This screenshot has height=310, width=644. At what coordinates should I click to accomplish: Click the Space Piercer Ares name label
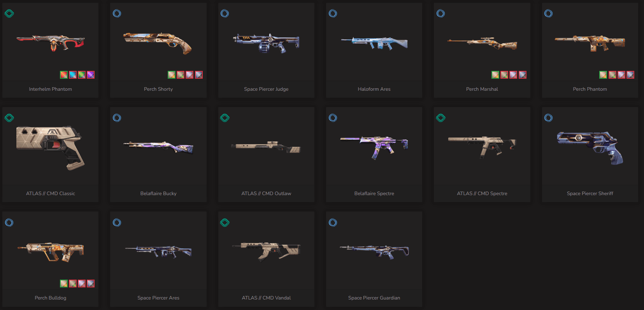pyautogui.click(x=158, y=298)
